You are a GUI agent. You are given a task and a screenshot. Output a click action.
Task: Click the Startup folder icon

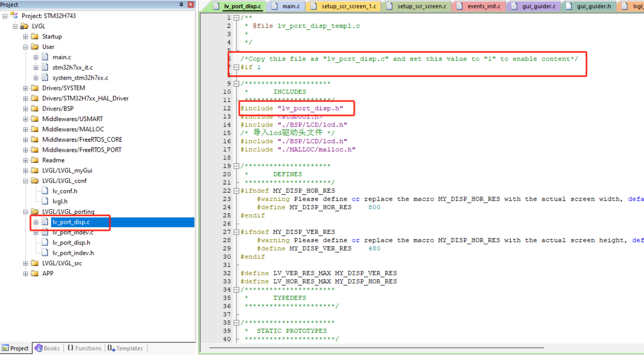tap(34, 36)
